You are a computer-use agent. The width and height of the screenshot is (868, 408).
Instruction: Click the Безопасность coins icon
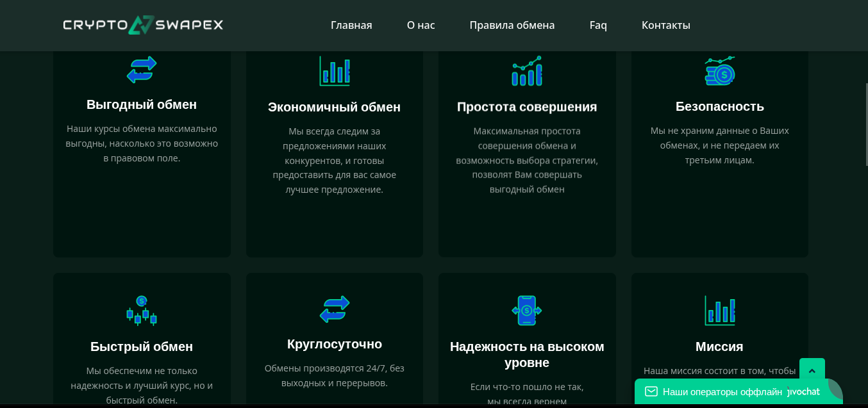(x=719, y=71)
